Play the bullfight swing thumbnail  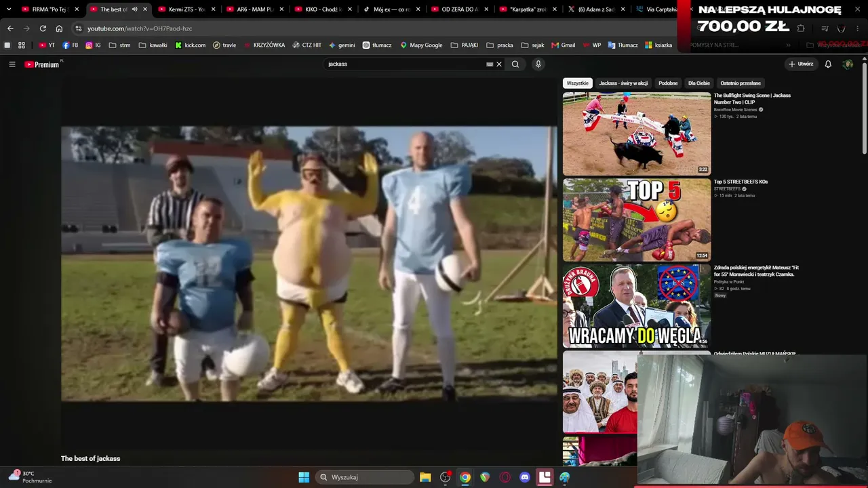(637, 134)
